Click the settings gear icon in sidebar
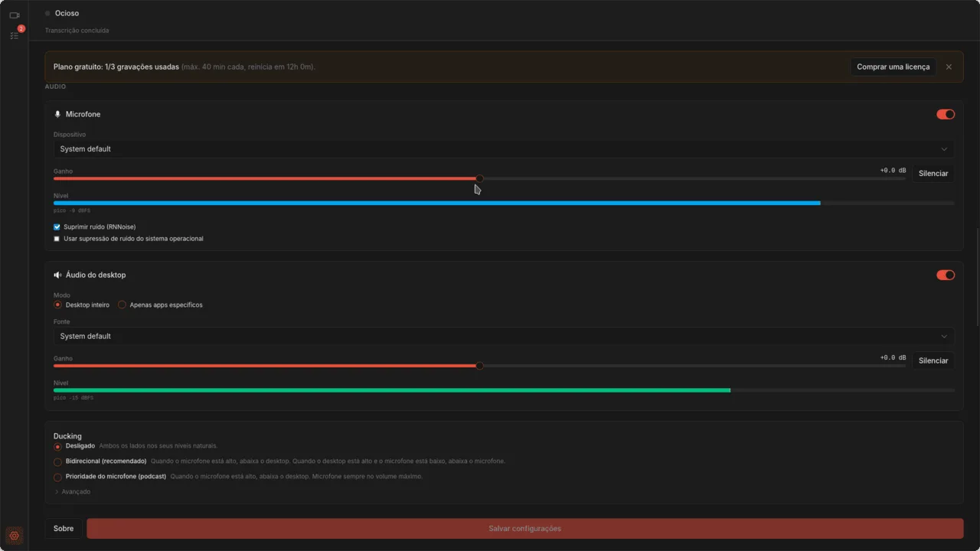This screenshot has width=980, height=551. [14, 536]
